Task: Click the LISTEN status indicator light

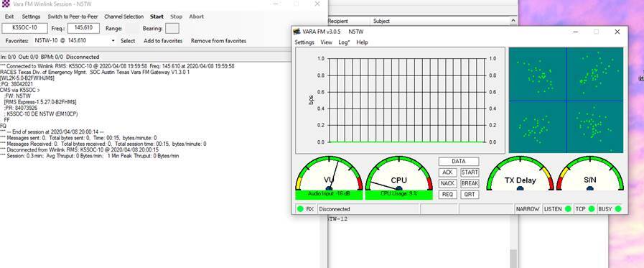Action: coord(568,209)
